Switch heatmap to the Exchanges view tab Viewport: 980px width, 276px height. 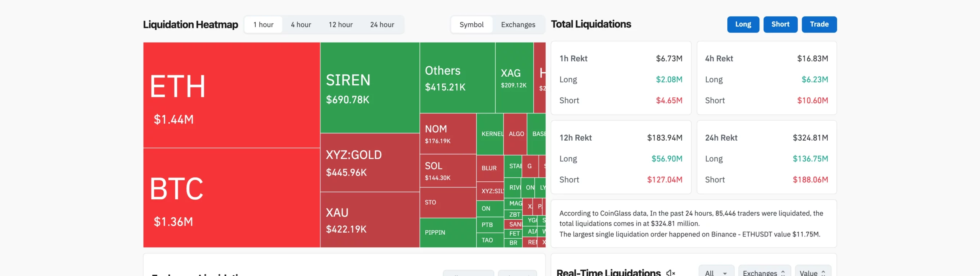[518, 25]
